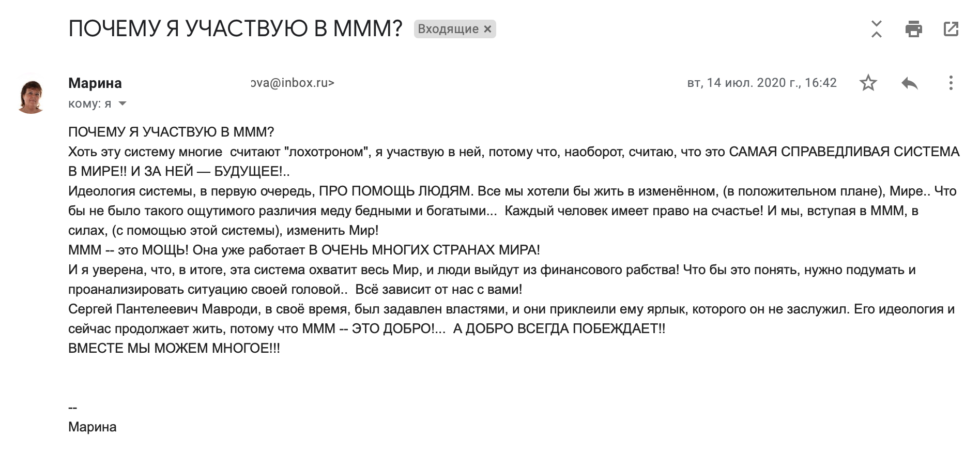Click the sender's inbox.ru email address
This screenshot has height=449, width=980.
tap(293, 83)
